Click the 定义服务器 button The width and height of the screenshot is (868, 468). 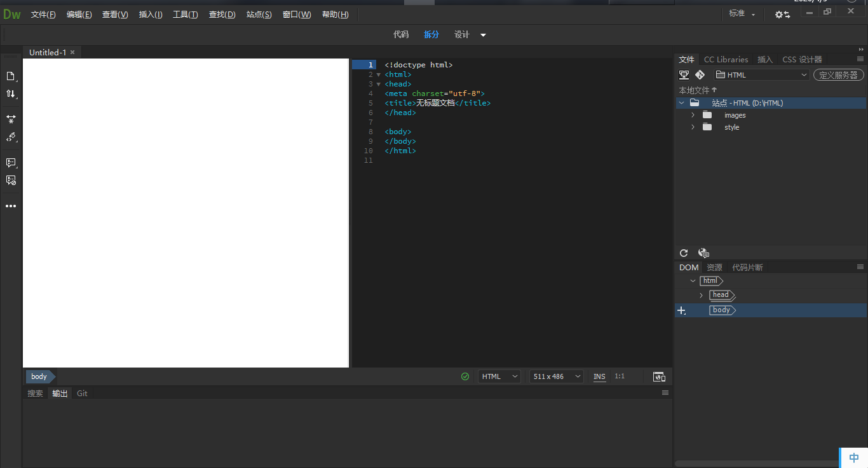click(x=839, y=74)
